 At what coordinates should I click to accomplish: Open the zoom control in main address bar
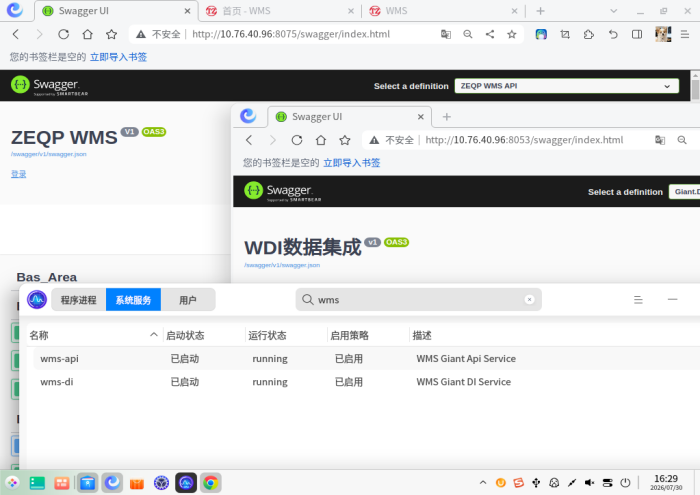467,34
